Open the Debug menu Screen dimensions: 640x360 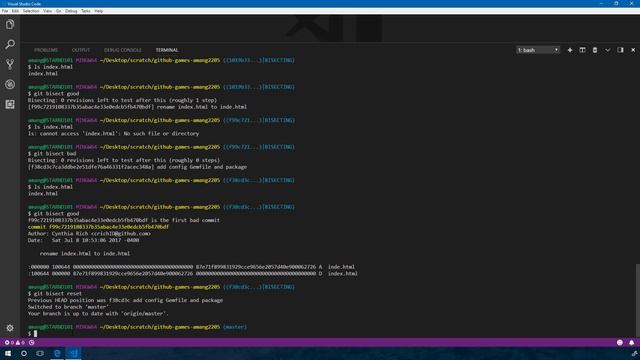point(71,11)
